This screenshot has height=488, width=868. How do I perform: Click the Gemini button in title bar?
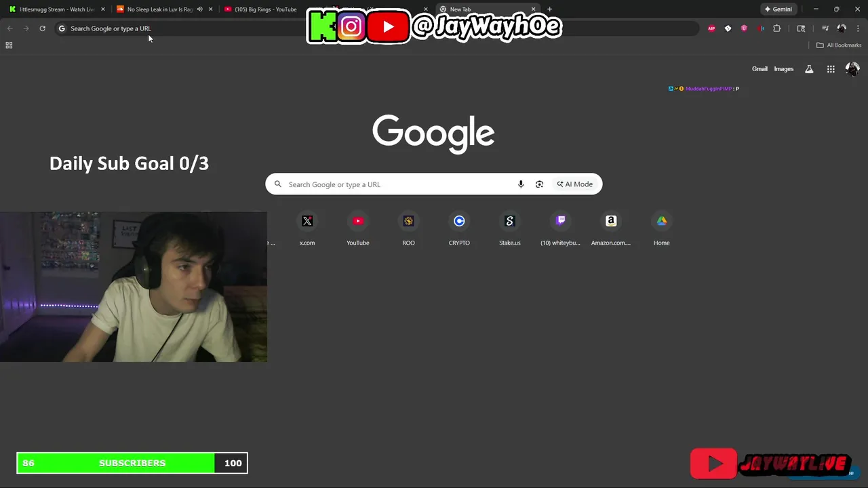click(x=778, y=9)
